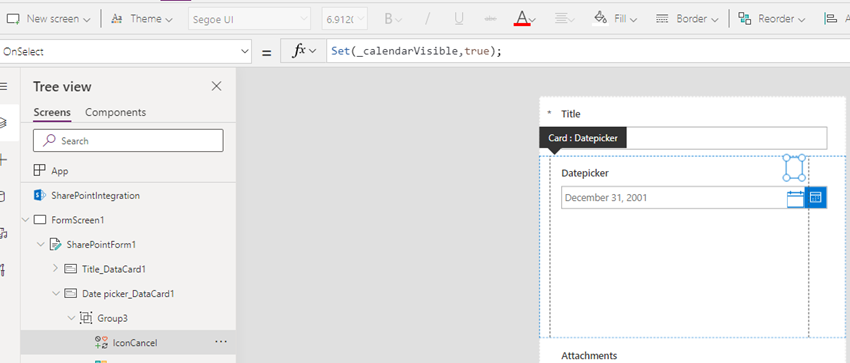Click the New screen button
The width and height of the screenshot is (850, 363).
tap(48, 19)
